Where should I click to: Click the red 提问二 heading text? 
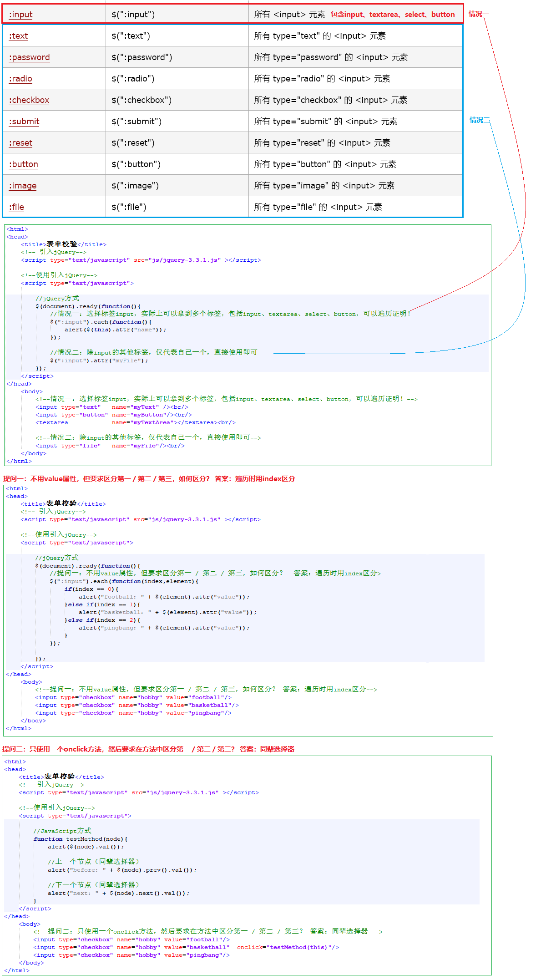pyautogui.click(x=148, y=749)
